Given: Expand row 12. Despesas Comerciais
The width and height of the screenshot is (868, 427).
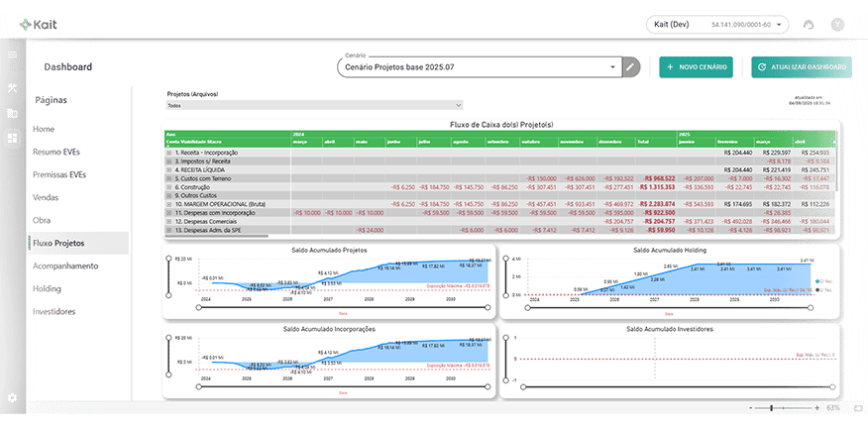Looking at the screenshot, I should 168,222.
